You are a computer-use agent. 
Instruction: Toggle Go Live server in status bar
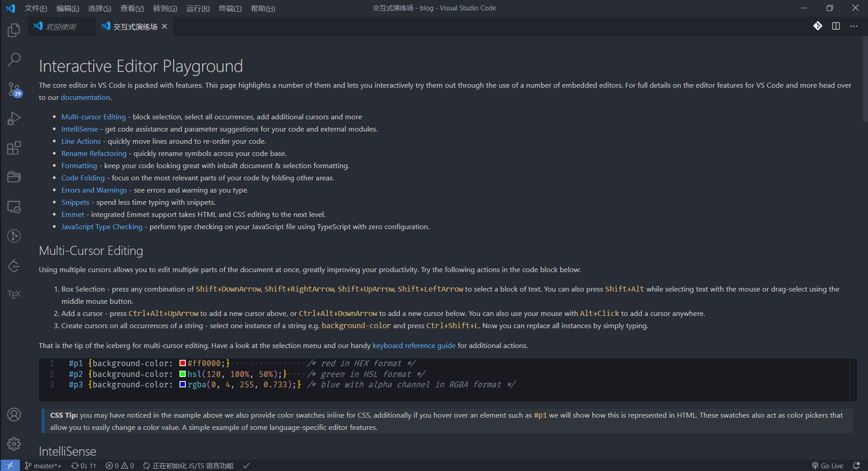(x=827, y=466)
